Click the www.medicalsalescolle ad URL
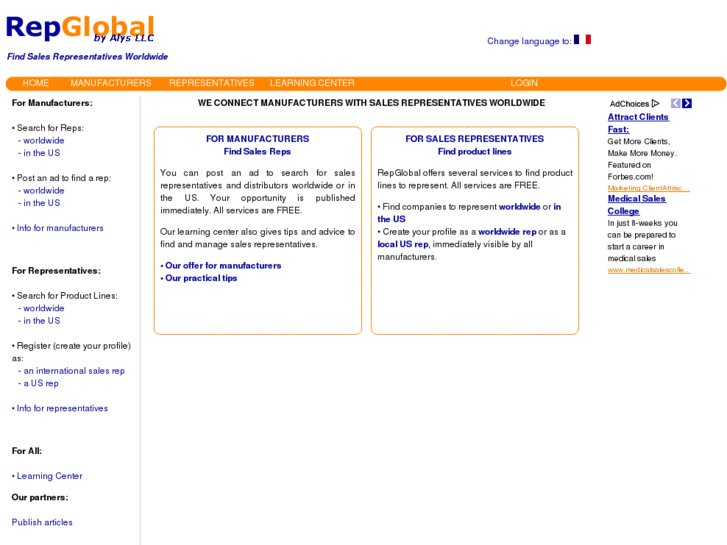Viewport: 727px width, 545px height. click(649, 270)
